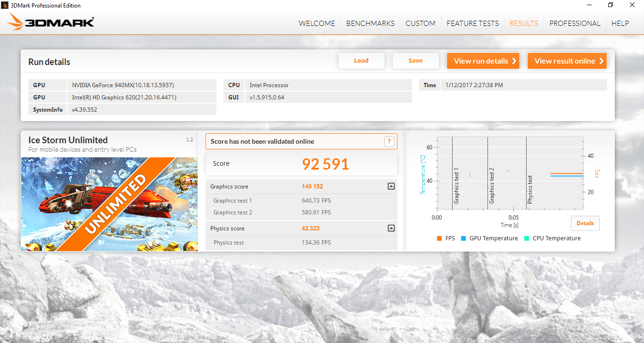The image size is (644, 343).
Task: Click the Physics test 134.36 FPS value
Action: [316, 243]
